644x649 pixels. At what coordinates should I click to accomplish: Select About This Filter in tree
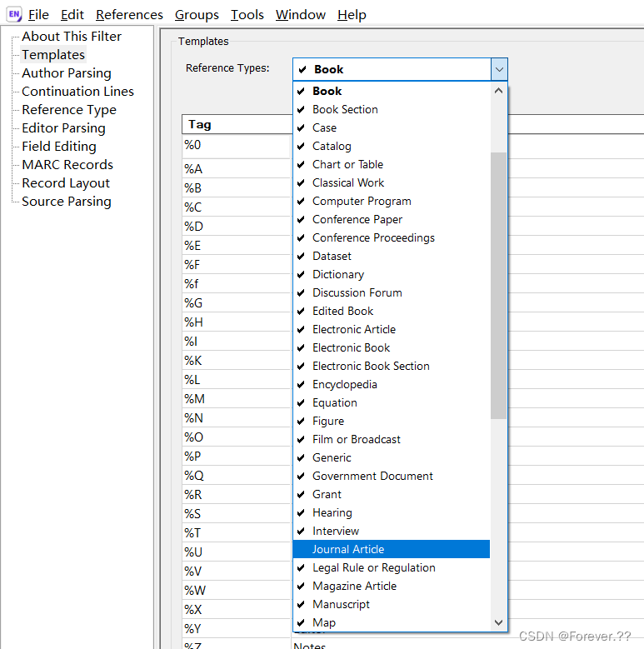[72, 37]
